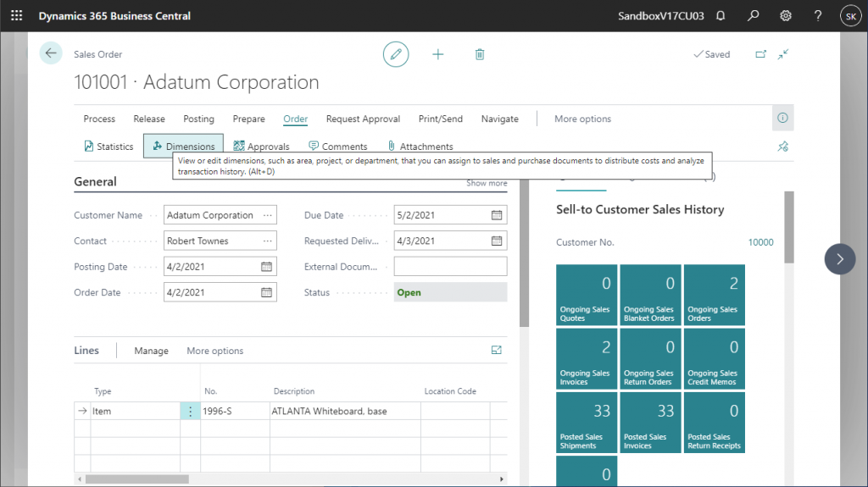This screenshot has width=868, height=487.
Task: Open Posting Date calendar picker
Action: click(x=266, y=267)
